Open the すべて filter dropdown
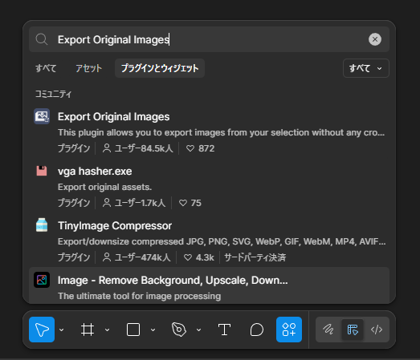 (366, 68)
